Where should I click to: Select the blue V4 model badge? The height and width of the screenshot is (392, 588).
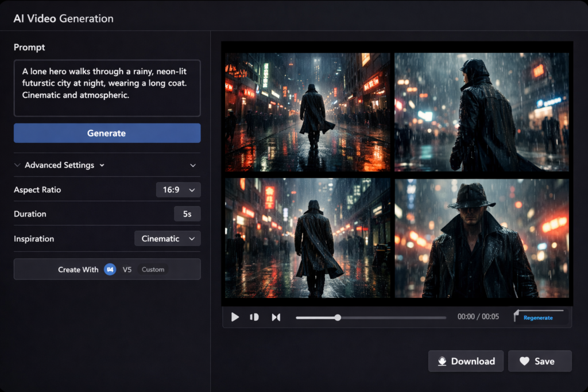[x=110, y=269]
